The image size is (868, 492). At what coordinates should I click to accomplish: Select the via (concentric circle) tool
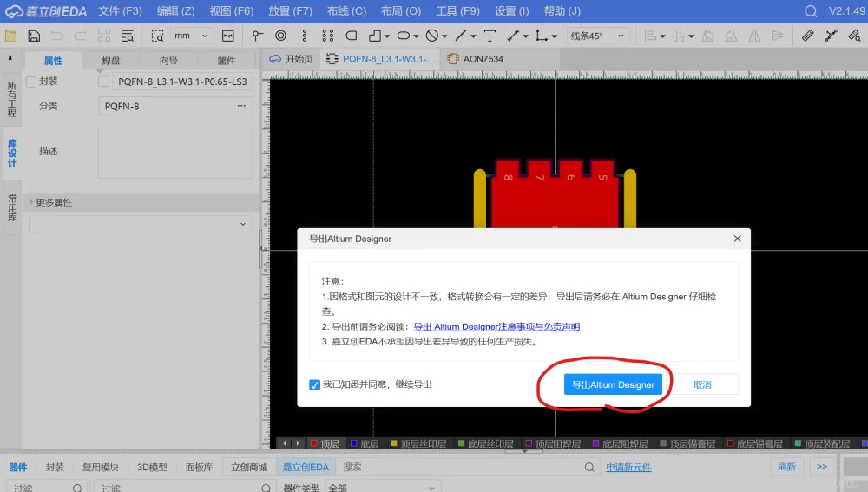(280, 36)
